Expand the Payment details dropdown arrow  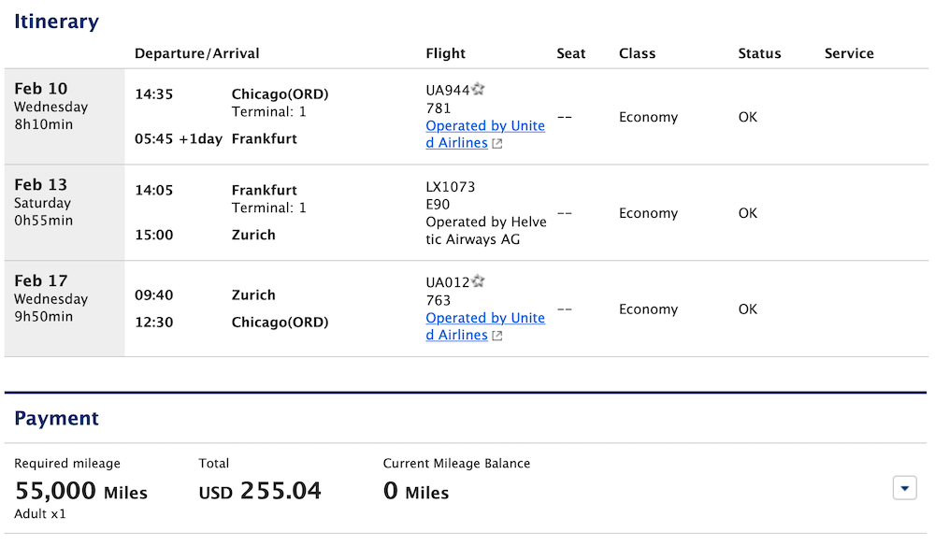point(904,488)
